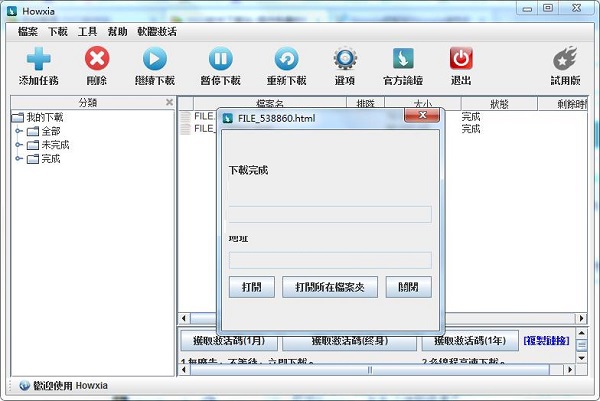
Task: Click the 添加任務 plus icon
Action: [x=39, y=59]
